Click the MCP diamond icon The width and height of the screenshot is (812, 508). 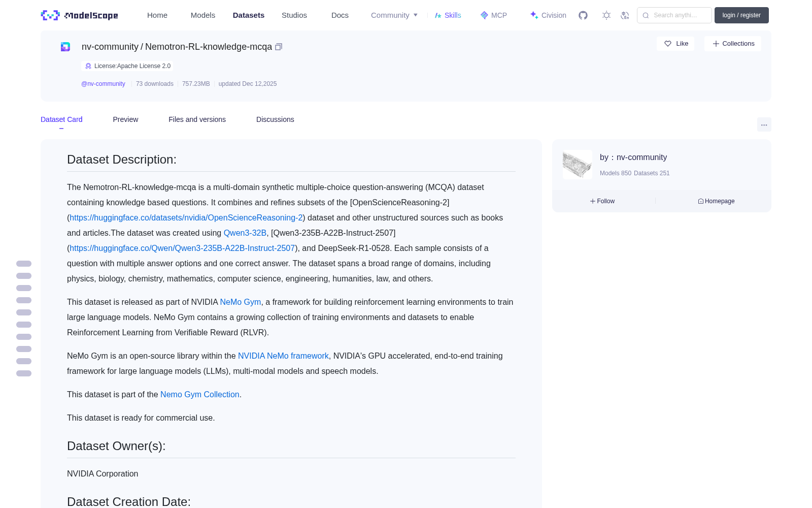[x=484, y=15]
